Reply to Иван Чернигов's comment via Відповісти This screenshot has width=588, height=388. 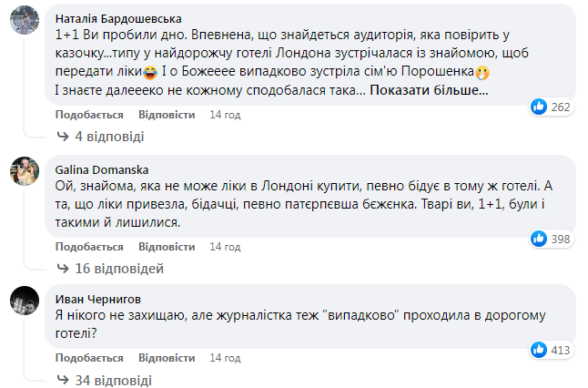click(x=167, y=358)
